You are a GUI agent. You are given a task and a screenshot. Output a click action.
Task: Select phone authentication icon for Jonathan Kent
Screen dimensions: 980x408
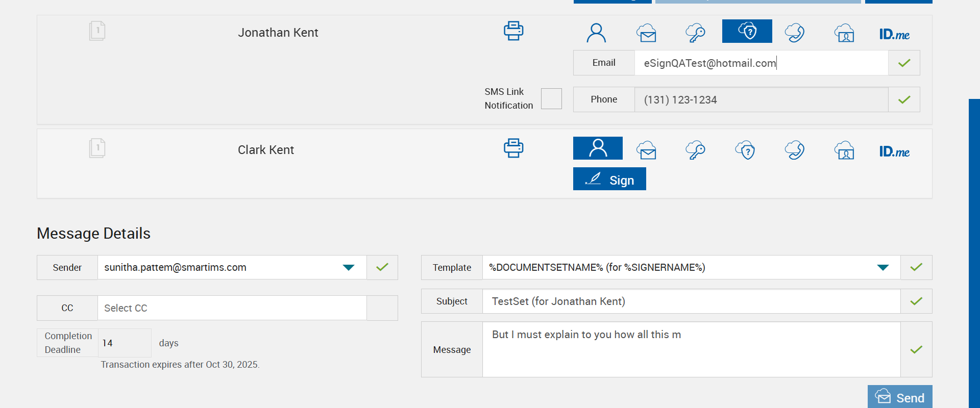coord(795,33)
